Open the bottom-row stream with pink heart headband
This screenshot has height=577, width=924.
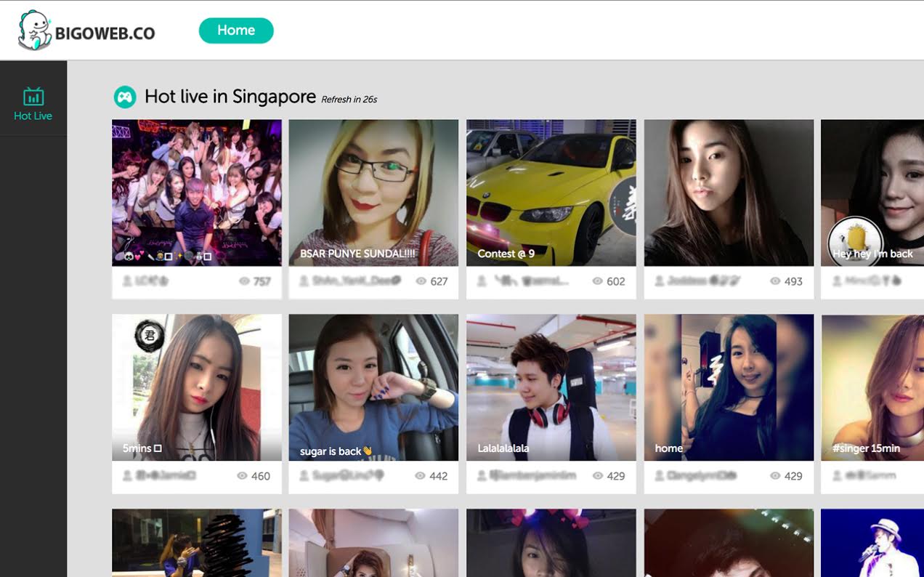click(551, 543)
